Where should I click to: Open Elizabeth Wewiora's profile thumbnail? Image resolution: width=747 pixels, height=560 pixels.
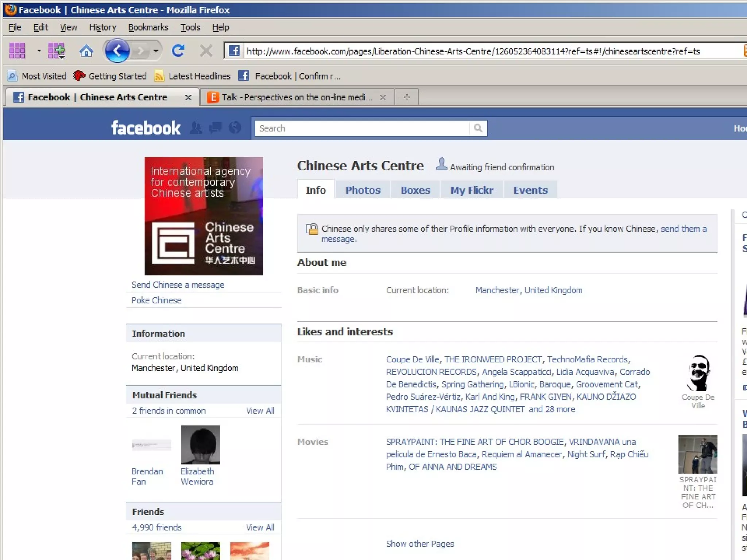point(201,445)
